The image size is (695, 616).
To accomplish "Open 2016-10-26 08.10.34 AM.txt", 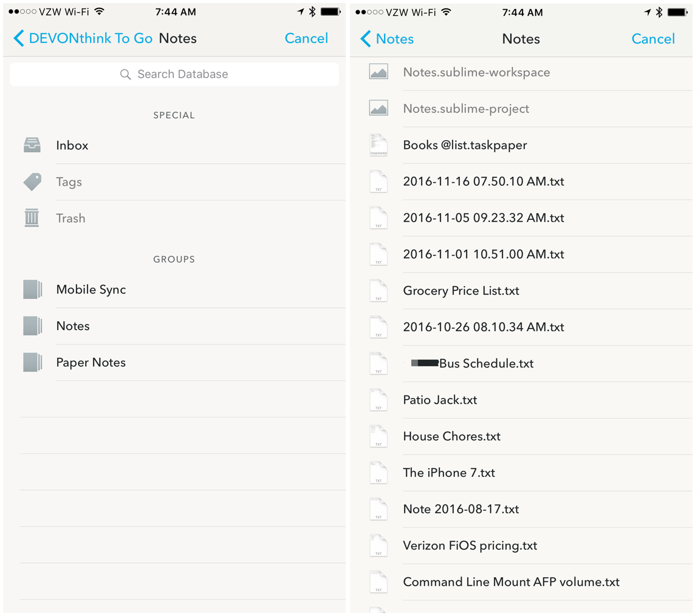I will coord(521,327).
